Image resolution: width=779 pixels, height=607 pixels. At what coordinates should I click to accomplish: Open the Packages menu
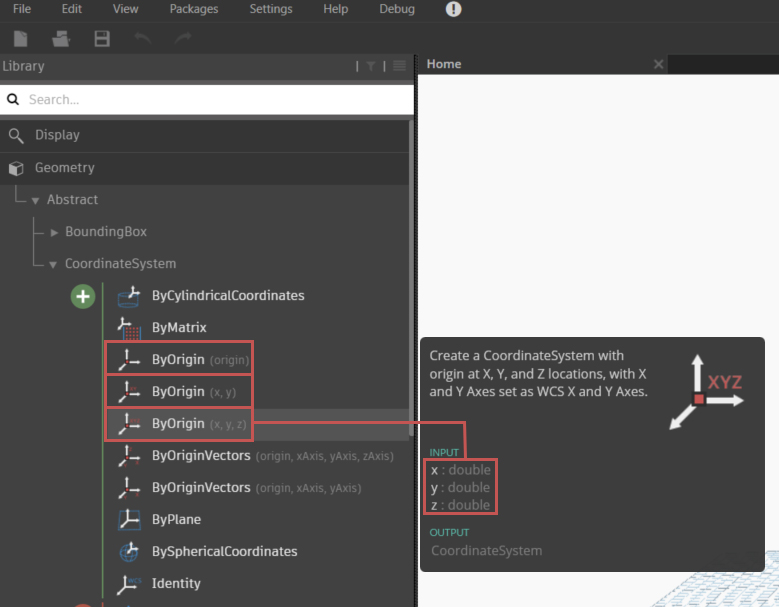[193, 9]
